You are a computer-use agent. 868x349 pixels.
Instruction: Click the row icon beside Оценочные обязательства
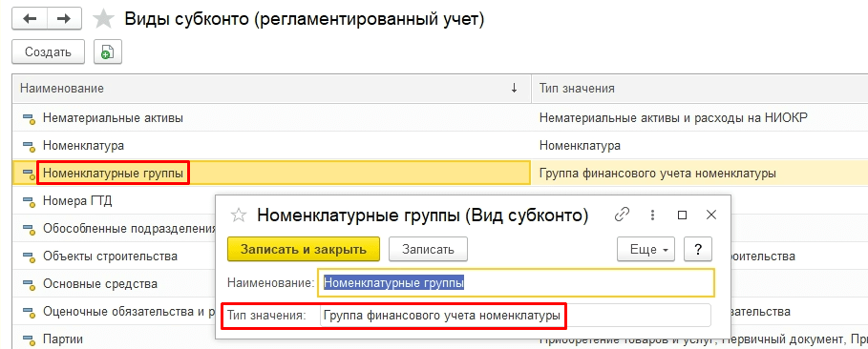pos(29,312)
